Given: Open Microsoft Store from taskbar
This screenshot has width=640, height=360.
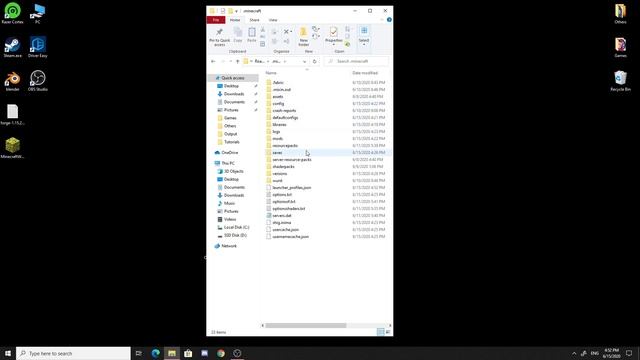Looking at the screenshot, I should pyautogui.click(x=188, y=353).
